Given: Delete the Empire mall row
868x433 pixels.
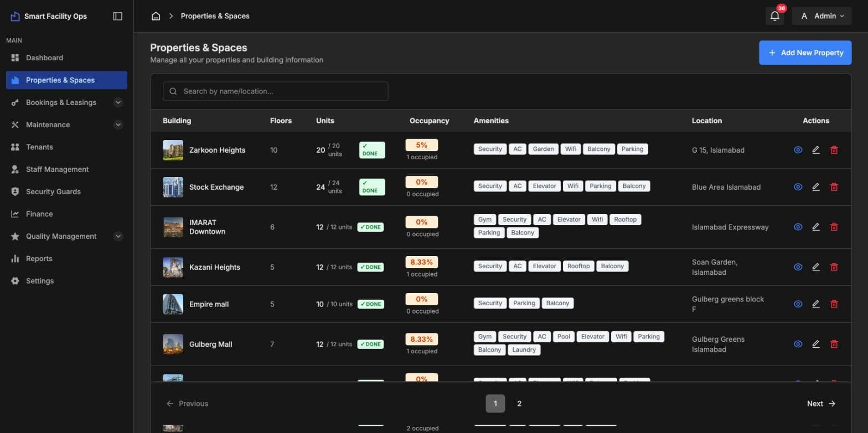Looking at the screenshot, I should click(x=834, y=304).
